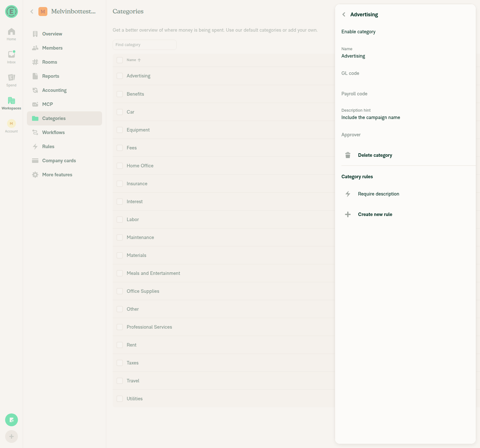
Task: Sort by the Name column arrow
Action: click(139, 60)
